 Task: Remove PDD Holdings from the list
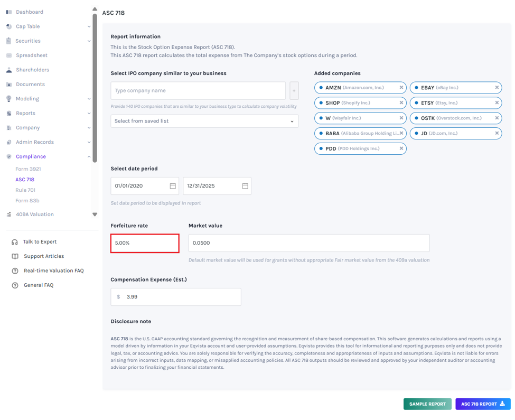click(x=401, y=148)
